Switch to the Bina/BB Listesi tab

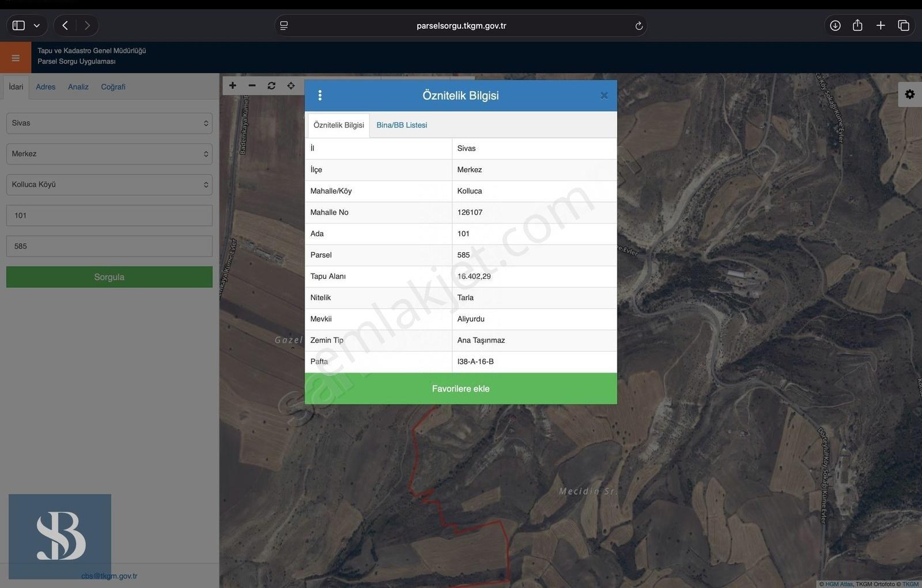click(x=402, y=125)
